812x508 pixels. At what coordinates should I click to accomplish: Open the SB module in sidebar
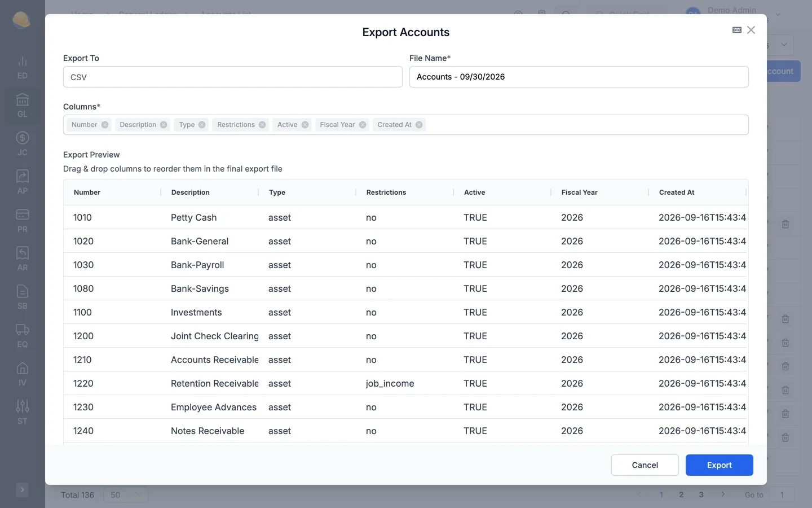(23, 297)
